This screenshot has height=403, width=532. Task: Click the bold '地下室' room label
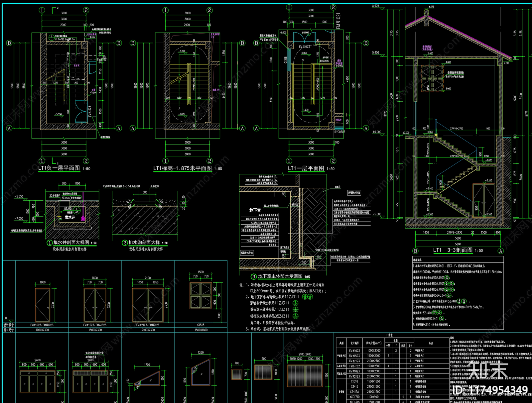tap(255, 210)
